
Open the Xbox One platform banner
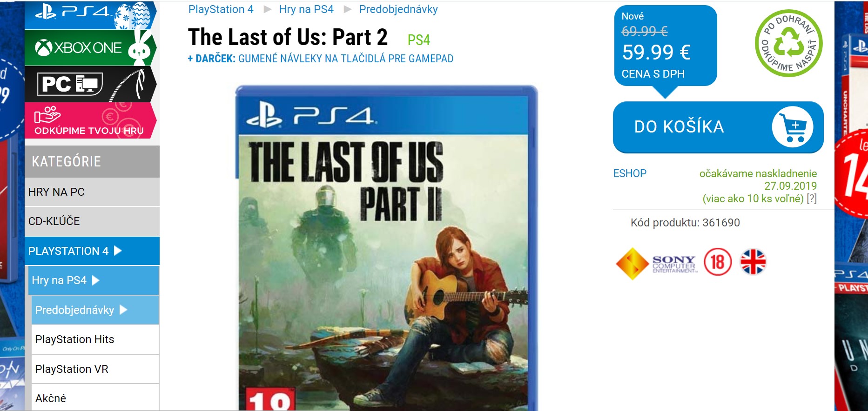point(90,47)
